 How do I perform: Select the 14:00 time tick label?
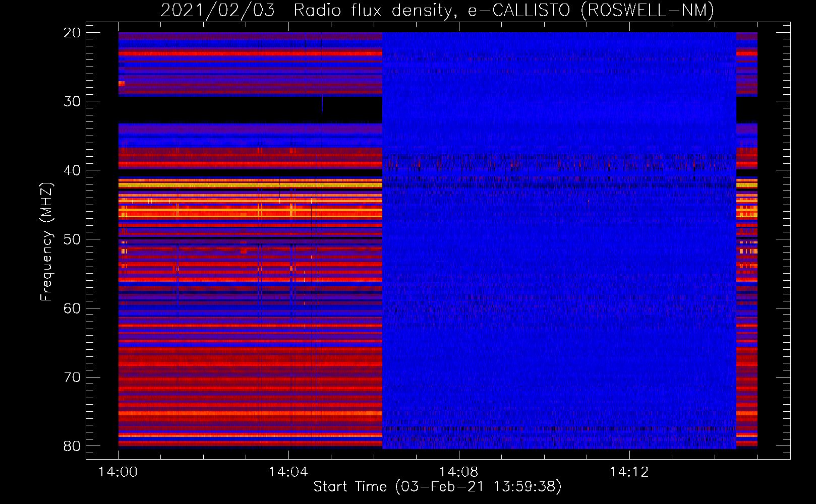[x=118, y=472]
